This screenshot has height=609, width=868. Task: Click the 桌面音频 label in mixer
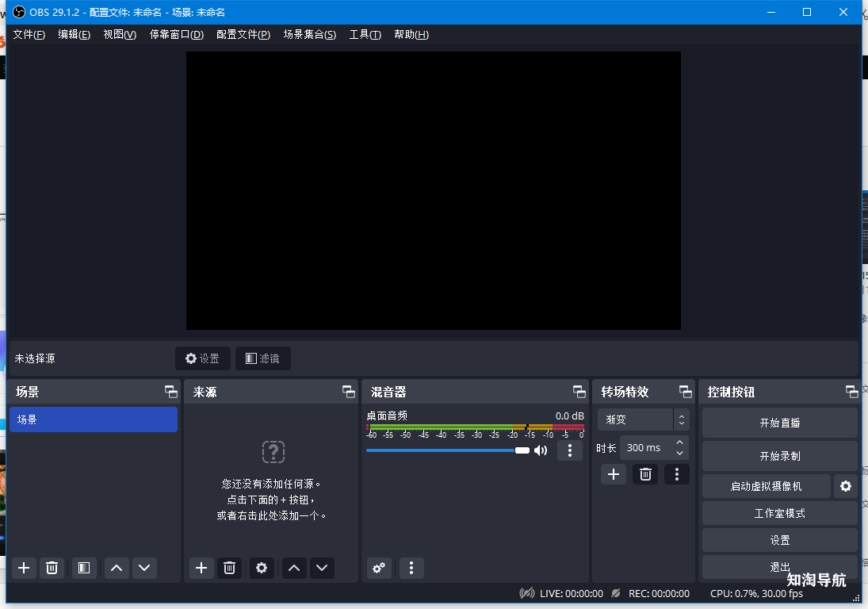(387, 416)
